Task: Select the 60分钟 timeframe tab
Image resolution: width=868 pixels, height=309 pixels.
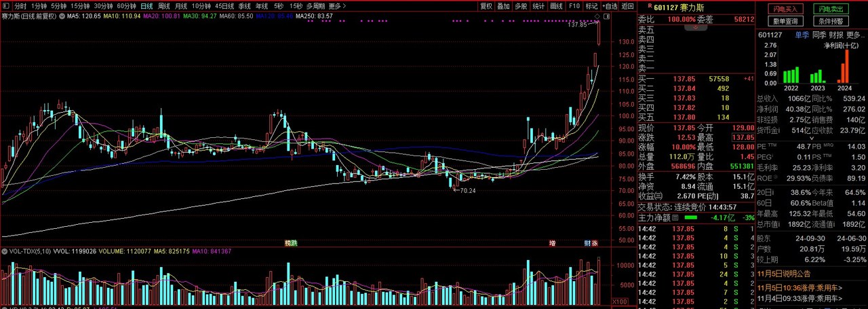Action: [x=126, y=6]
